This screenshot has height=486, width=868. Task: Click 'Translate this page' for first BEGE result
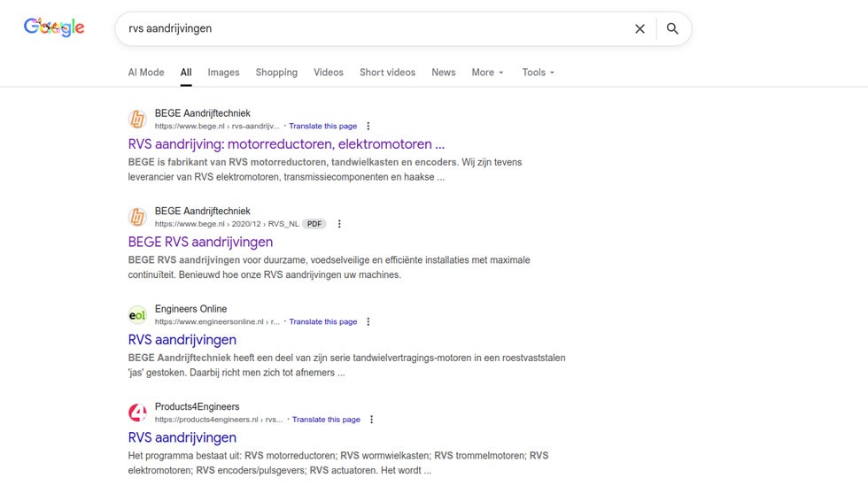[x=322, y=127]
